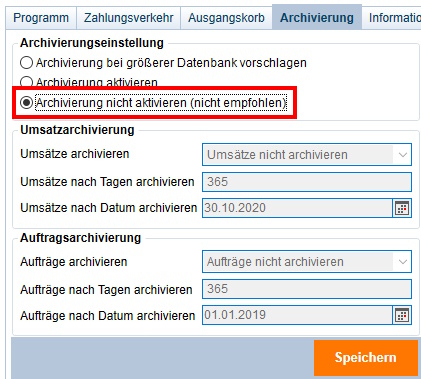Click the Auftragsarchivierung group heading
Screen dimensions: 421x379
coord(81,238)
